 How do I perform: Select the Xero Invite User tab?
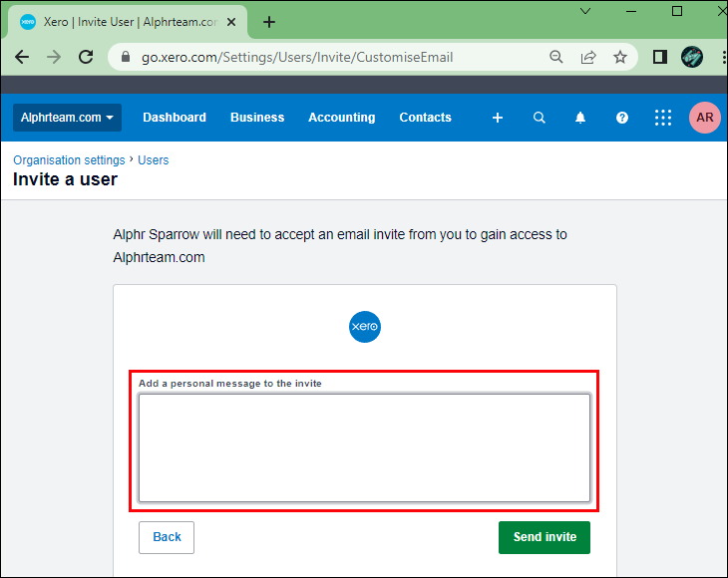click(128, 22)
